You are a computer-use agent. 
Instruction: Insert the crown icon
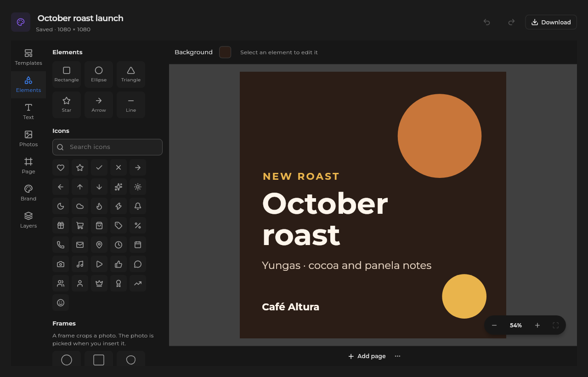(x=99, y=283)
